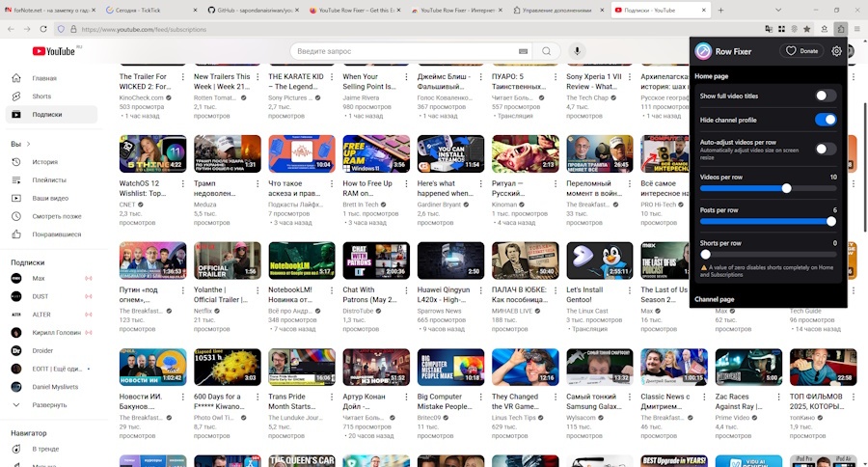The height and width of the screenshot is (467, 868).
Task: Click the search magnifier button
Action: [x=547, y=51]
